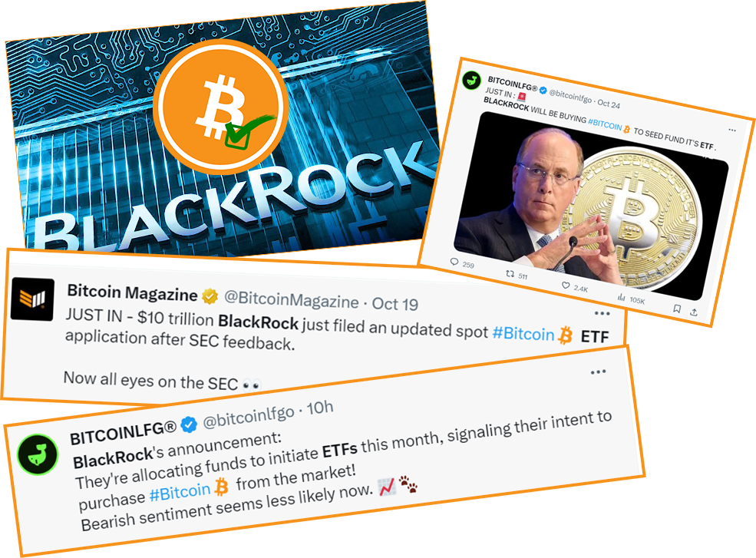This screenshot has width=756, height=558.
Task: Click the Bitcoin Magazine gold verified badge
Action: [x=210, y=296]
